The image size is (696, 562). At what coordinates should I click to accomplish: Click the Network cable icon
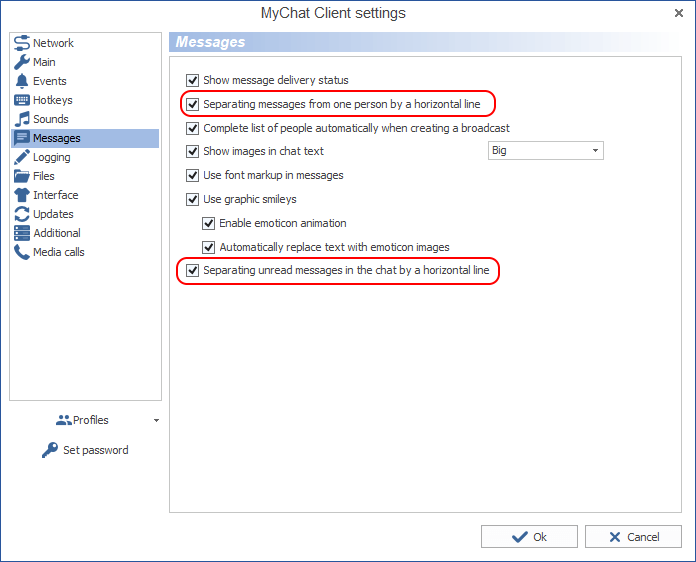(x=21, y=43)
